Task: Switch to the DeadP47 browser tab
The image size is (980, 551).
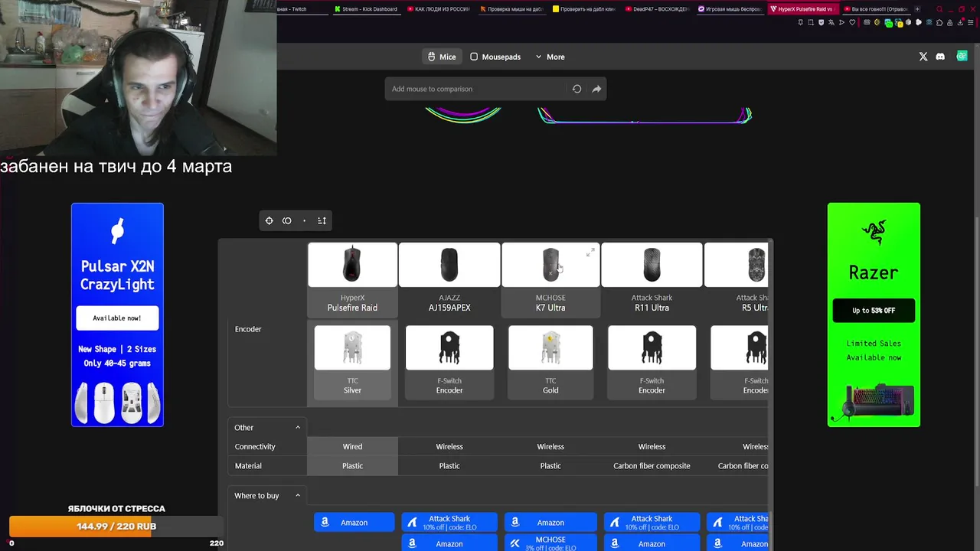Action: point(657,9)
